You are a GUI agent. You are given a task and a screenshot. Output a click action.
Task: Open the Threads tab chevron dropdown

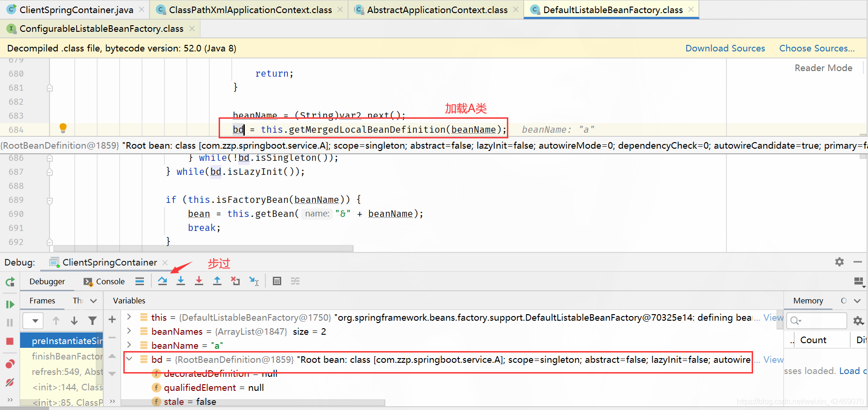pos(93,301)
